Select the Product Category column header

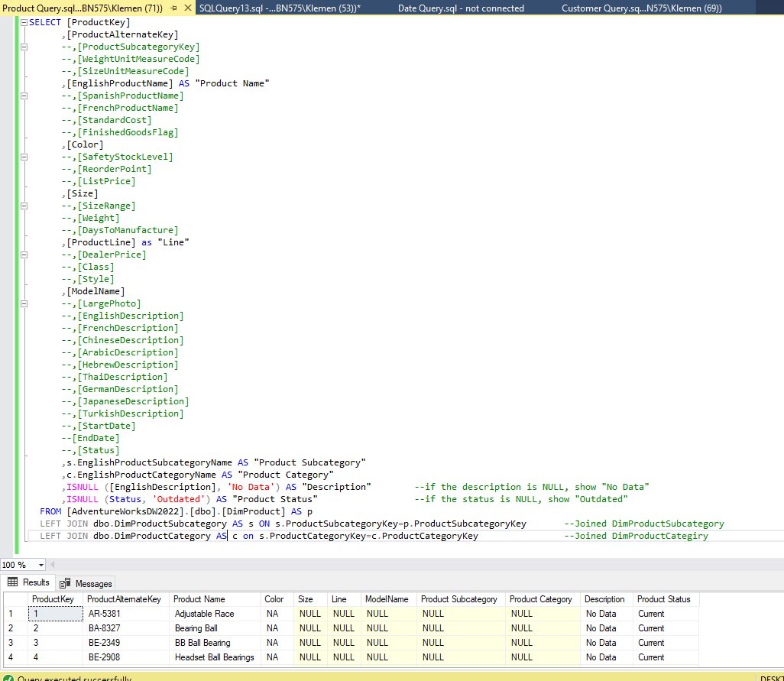[543, 599]
